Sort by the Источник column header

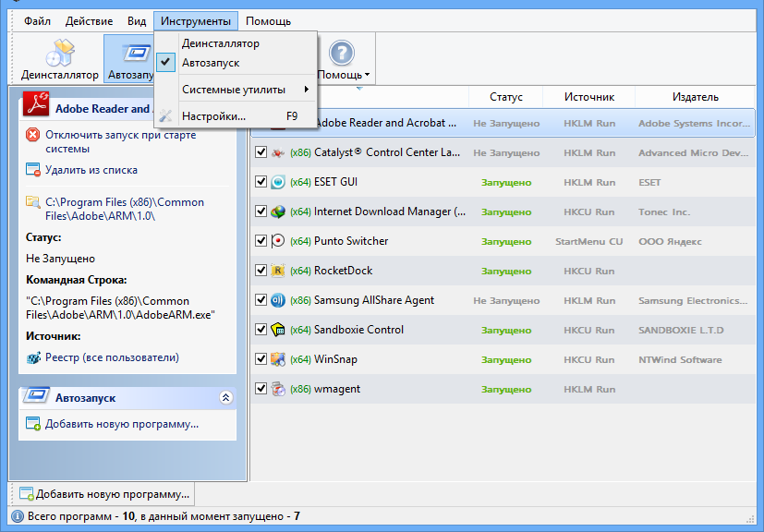[x=589, y=97]
